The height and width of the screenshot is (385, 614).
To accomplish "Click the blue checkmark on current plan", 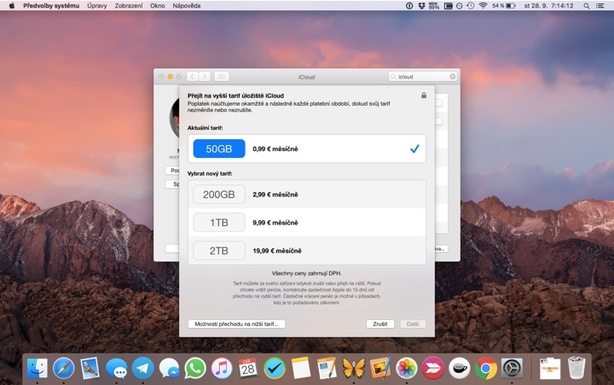I will [x=414, y=148].
